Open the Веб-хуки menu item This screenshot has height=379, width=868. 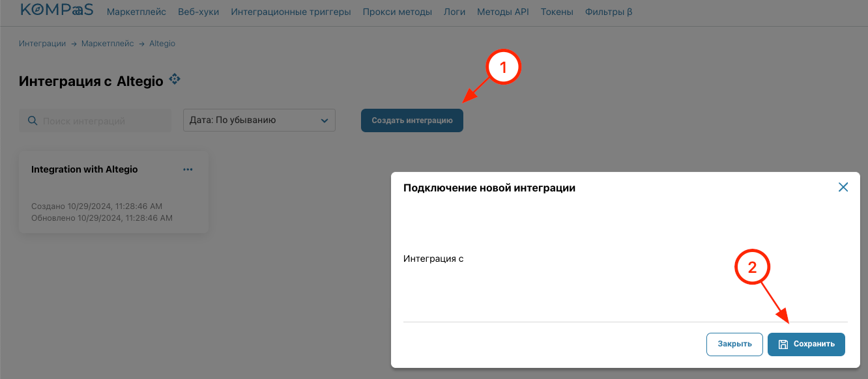[x=198, y=12]
